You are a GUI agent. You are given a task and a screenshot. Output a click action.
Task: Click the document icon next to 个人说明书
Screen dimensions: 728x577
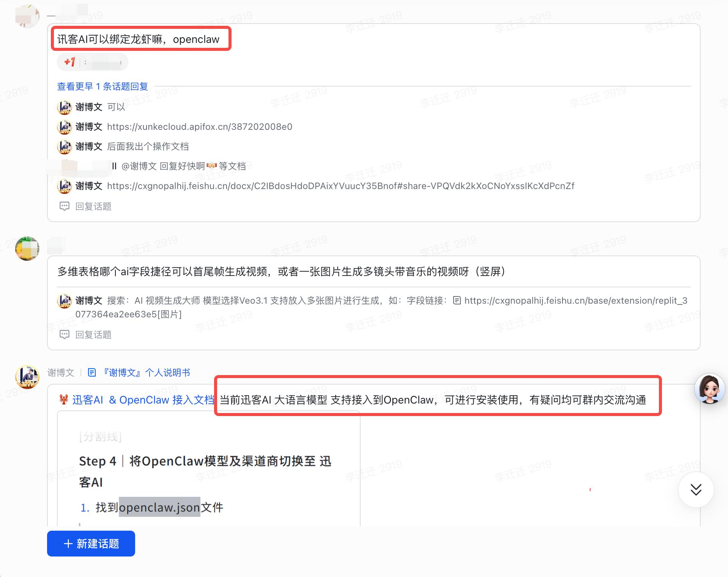[x=92, y=373]
